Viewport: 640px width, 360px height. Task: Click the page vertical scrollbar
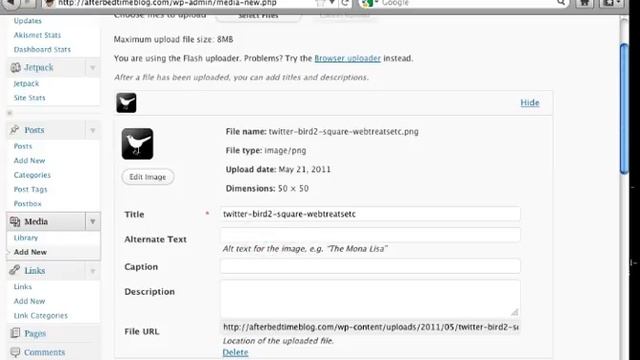tap(624, 109)
